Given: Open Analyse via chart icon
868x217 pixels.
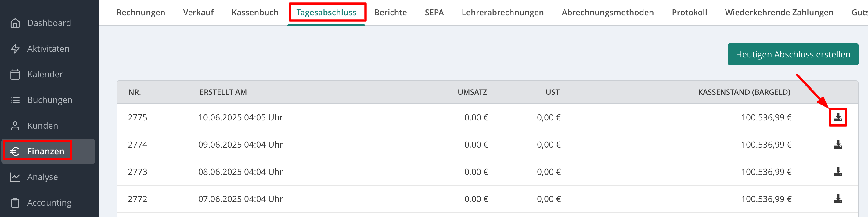Looking at the screenshot, I should click(15, 177).
